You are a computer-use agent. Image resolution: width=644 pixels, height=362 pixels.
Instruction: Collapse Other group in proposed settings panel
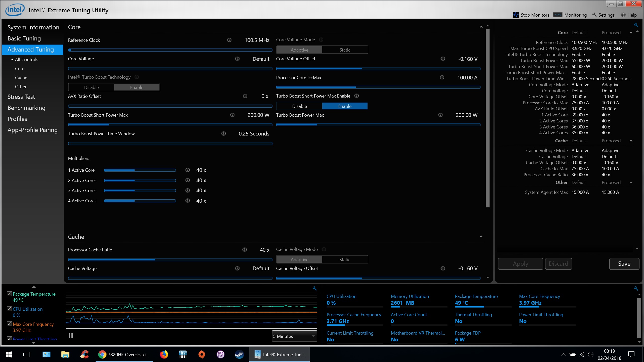click(x=631, y=183)
